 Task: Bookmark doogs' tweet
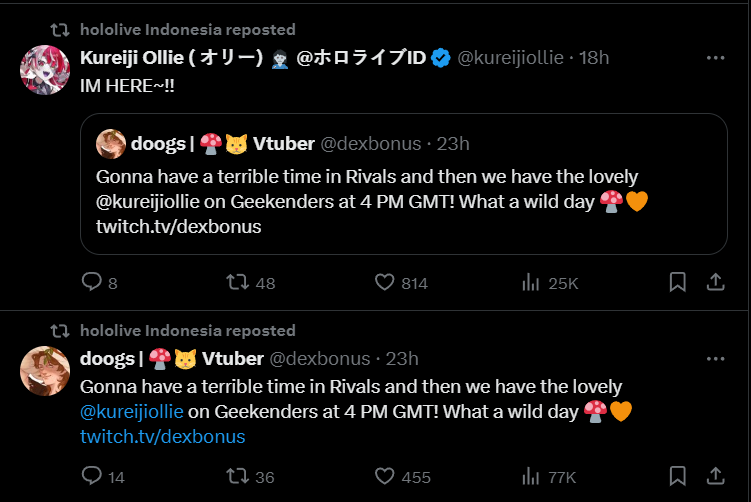[677, 477]
